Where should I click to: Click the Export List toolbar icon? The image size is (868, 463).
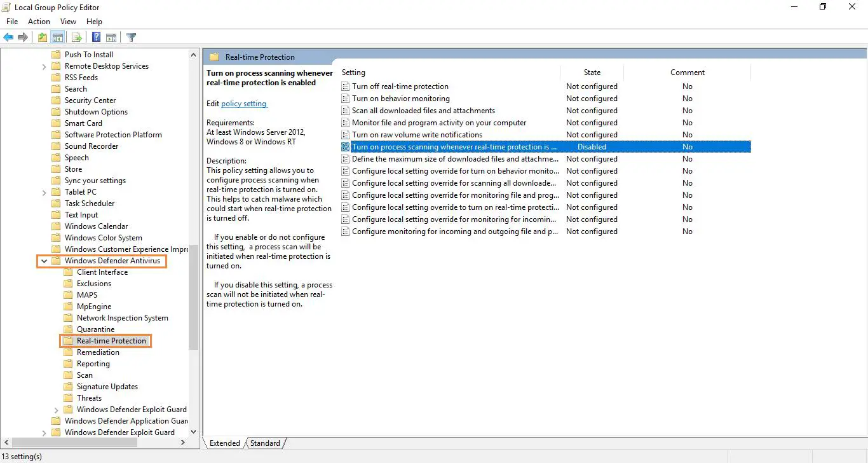coord(77,38)
